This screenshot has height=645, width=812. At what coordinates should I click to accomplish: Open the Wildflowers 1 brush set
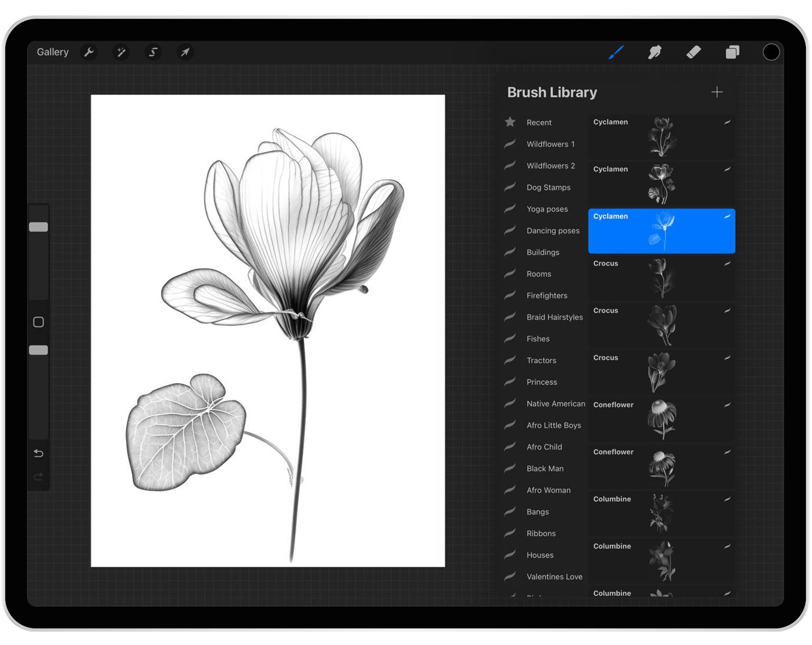[544, 144]
